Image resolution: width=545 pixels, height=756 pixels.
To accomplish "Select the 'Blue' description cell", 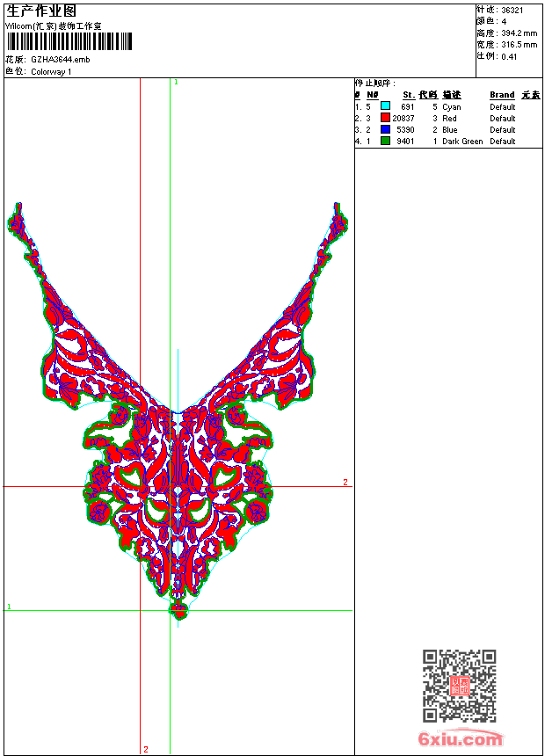I will [x=450, y=130].
